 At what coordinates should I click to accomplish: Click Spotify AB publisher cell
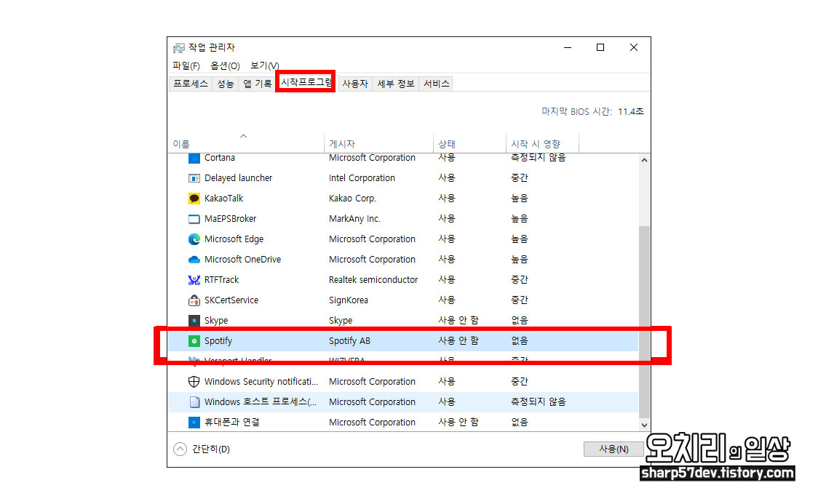click(349, 341)
